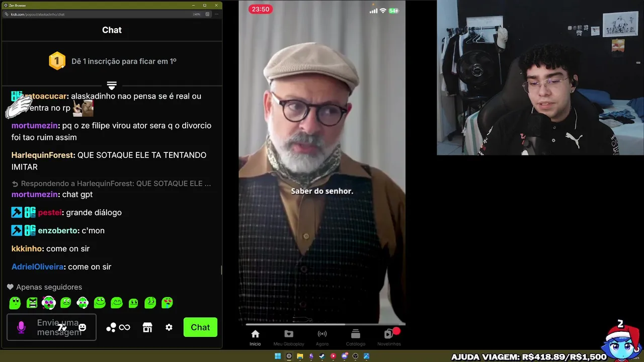Open the OBS icon in the taskbar

355,356
